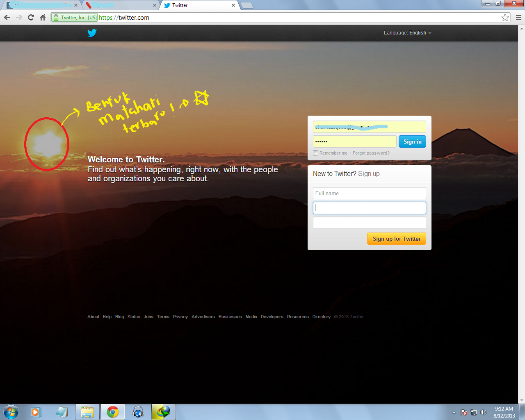Open the Developers footer link
The image size is (525, 420).
click(x=272, y=317)
